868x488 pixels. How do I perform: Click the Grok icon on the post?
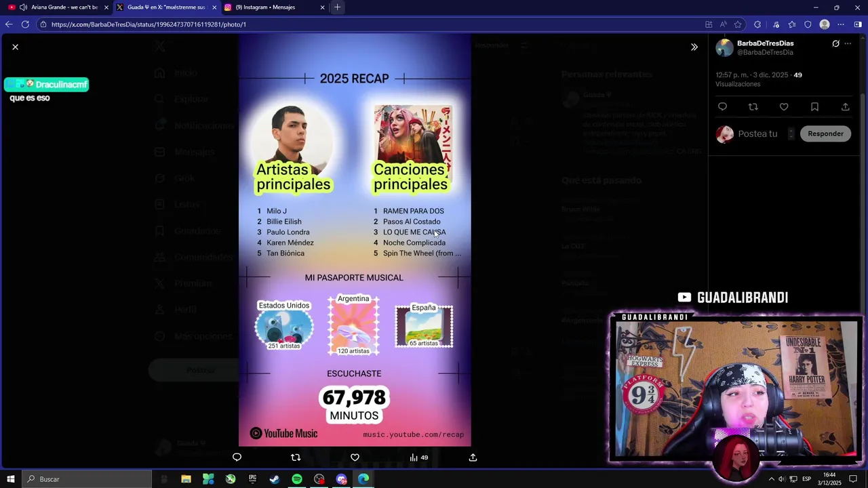click(835, 43)
